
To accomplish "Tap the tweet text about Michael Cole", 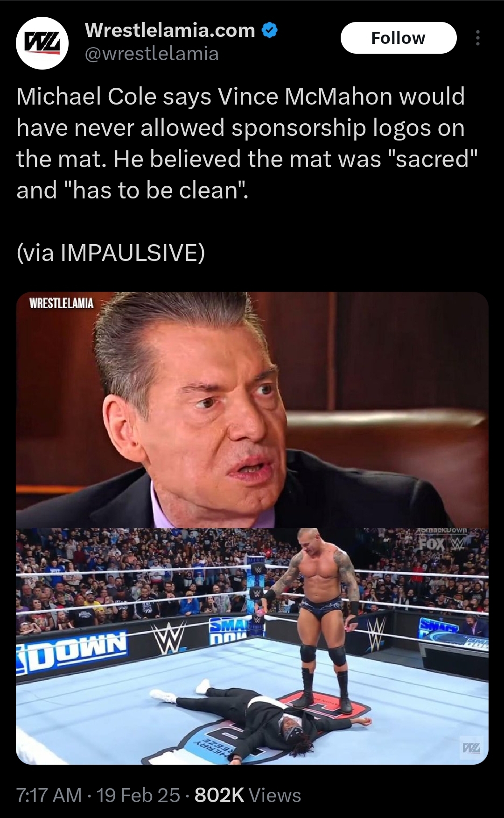I will click(247, 143).
